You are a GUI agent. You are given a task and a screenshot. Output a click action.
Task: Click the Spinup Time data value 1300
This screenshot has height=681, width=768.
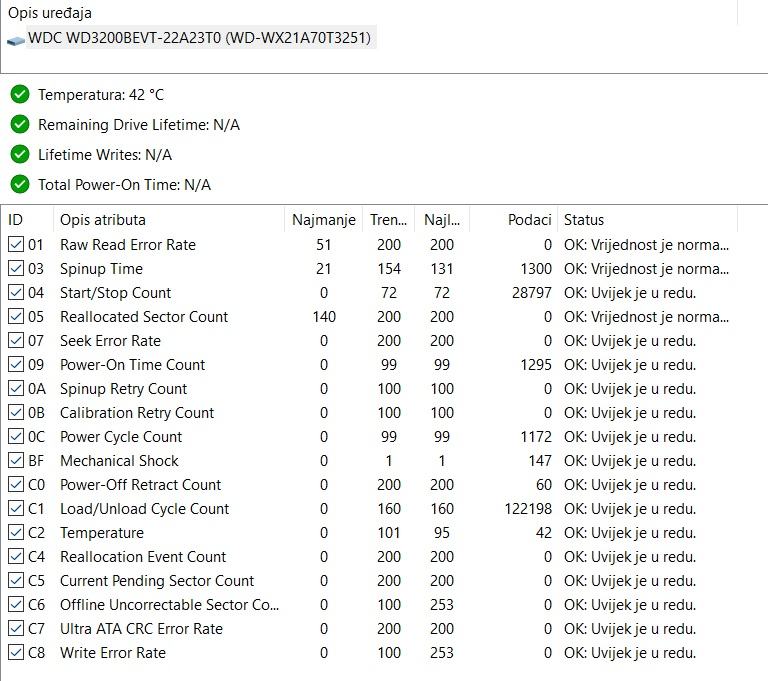pyautogui.click(x=536, y=268)
